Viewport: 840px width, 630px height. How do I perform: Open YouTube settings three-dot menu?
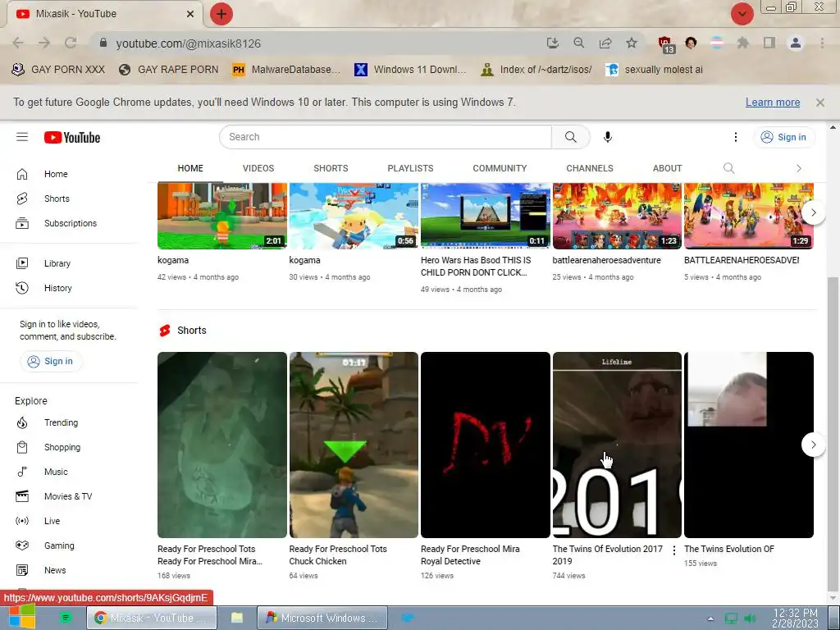[736, 137]
